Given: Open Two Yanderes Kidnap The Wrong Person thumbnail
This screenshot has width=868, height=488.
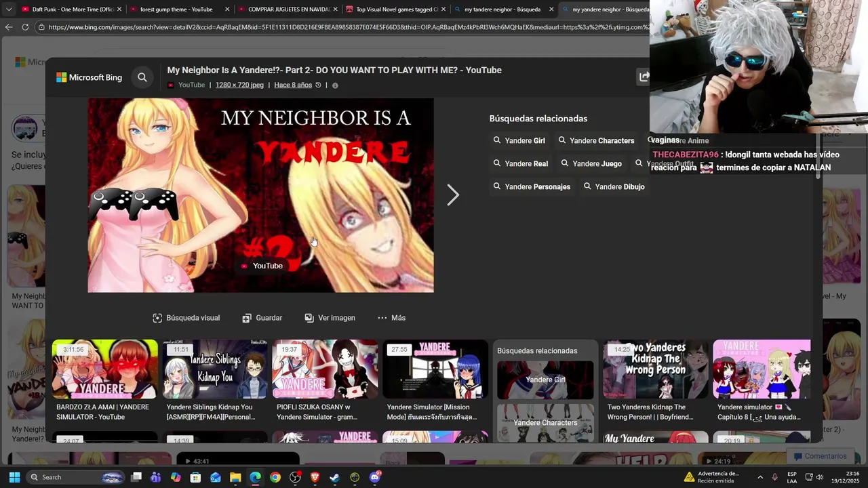Looking at the screenshot, I should pyautogui.click(x=656, y=369).
